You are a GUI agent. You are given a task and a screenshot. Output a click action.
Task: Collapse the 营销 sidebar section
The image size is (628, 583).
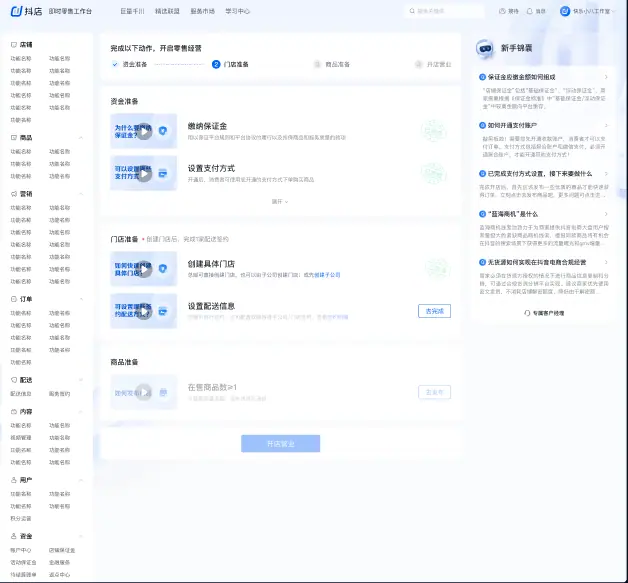pos(81,194)
